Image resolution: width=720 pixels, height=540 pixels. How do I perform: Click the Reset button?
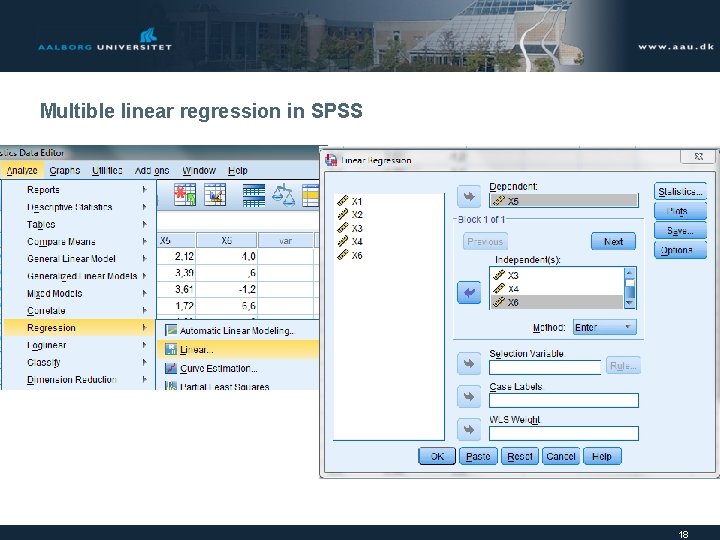point(520,456)
